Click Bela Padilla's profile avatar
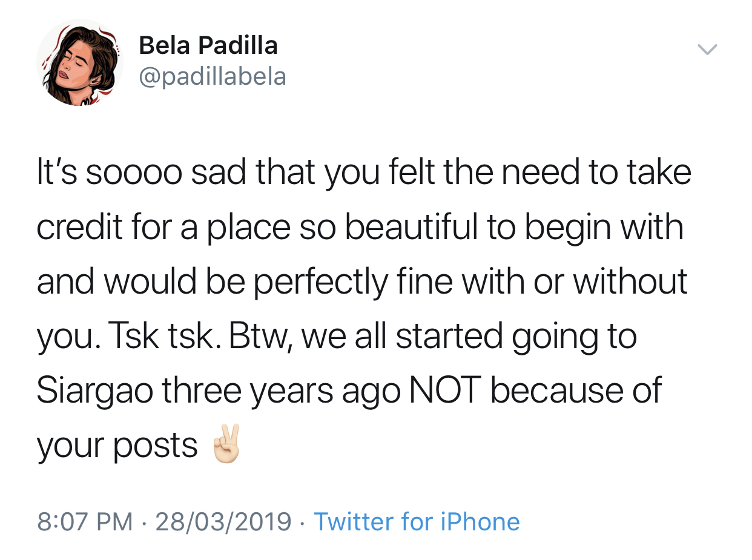Screen dimensions: 752x560 79,63
